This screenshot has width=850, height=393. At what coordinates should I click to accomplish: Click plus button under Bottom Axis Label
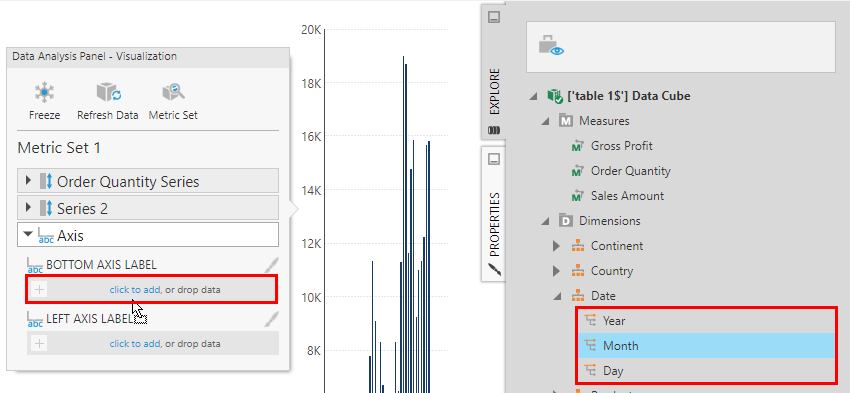coord(39,289)
